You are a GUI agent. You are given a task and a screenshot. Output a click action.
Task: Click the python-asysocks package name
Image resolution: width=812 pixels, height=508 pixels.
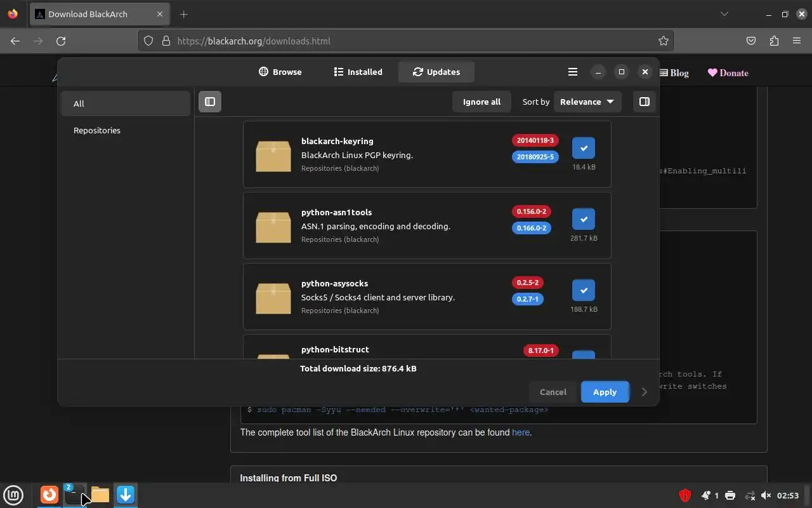coord(335,283)
